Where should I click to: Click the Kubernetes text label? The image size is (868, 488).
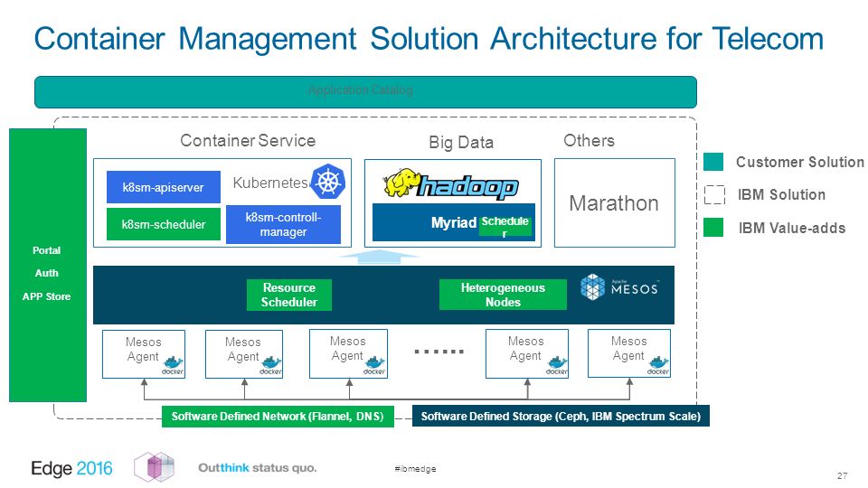[x=270, y=183]
